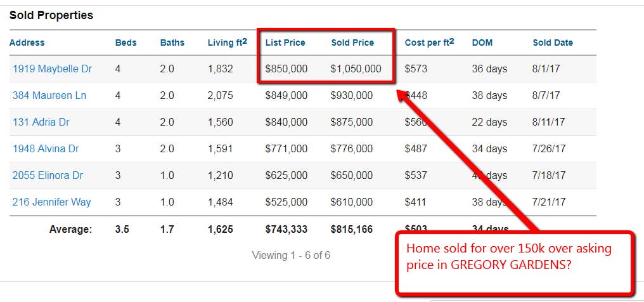Sort table by Beds column
The height and width of the screenshot is (302, 644).
pyautogui.click(x=126, y=43)
